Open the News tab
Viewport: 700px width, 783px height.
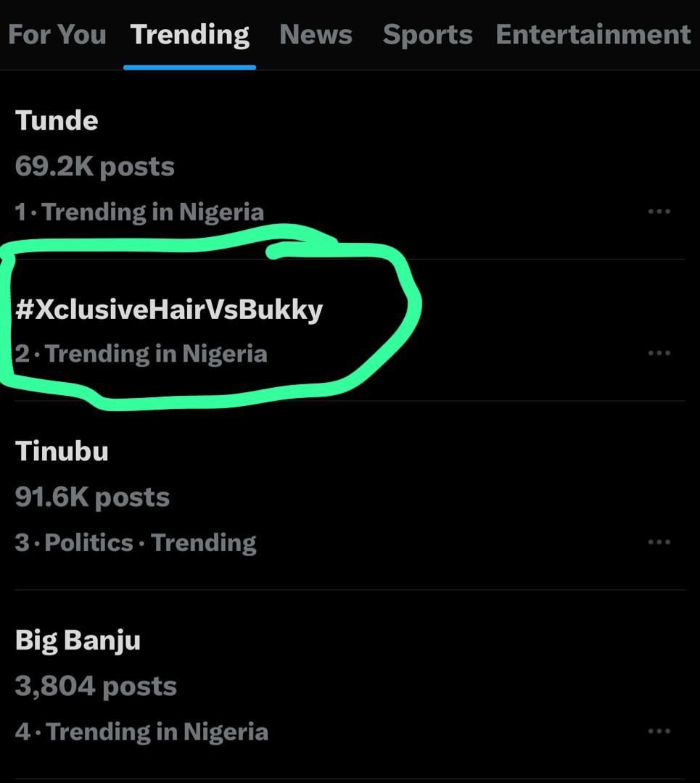pos(316,35)
